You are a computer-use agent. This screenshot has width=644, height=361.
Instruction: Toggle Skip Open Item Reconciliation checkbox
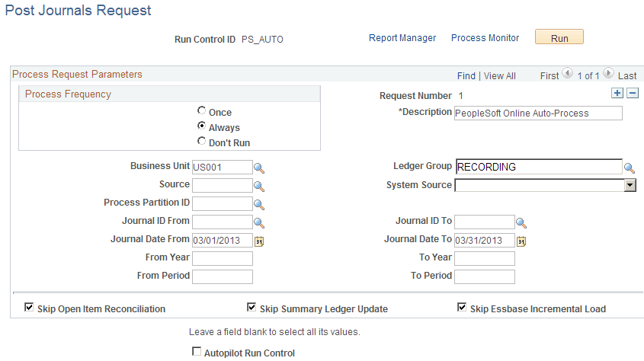(29, 307)
